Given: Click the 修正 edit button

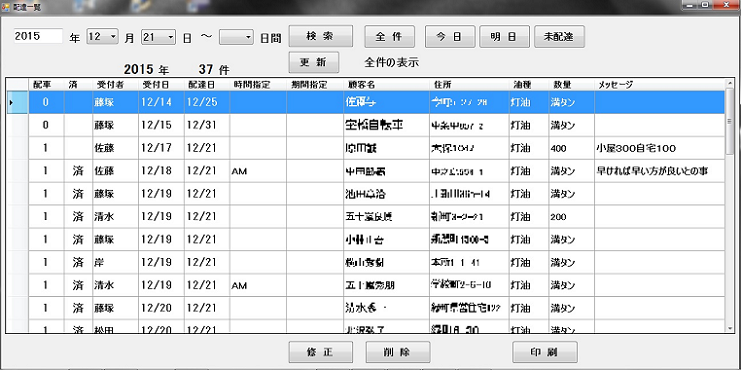Looking at the screenshot, I should coord(320,353).
